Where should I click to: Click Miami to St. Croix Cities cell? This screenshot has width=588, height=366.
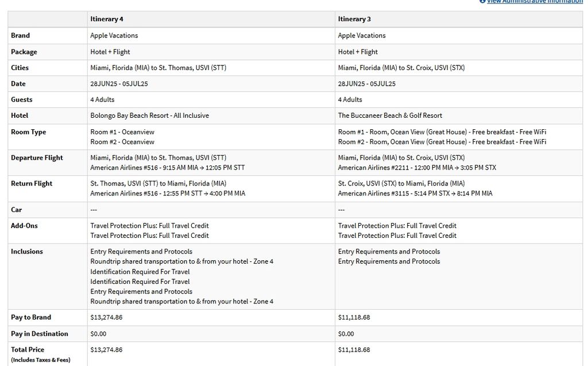click(401, 68)
